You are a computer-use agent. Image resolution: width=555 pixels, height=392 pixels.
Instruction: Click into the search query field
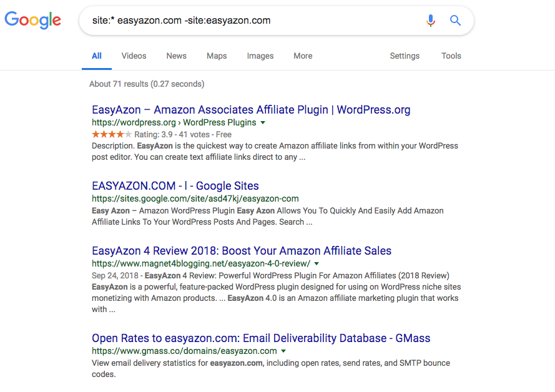250,21
